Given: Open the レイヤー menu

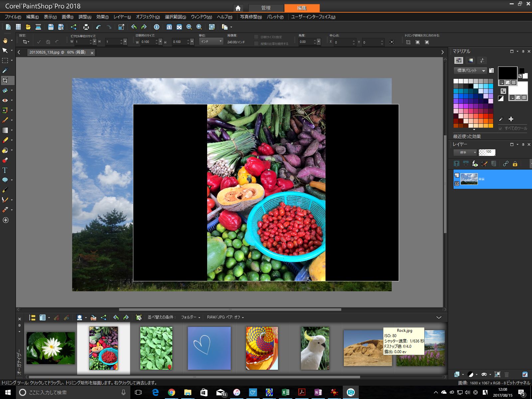Looking at the screenshot, I should (x=122, y=17).
